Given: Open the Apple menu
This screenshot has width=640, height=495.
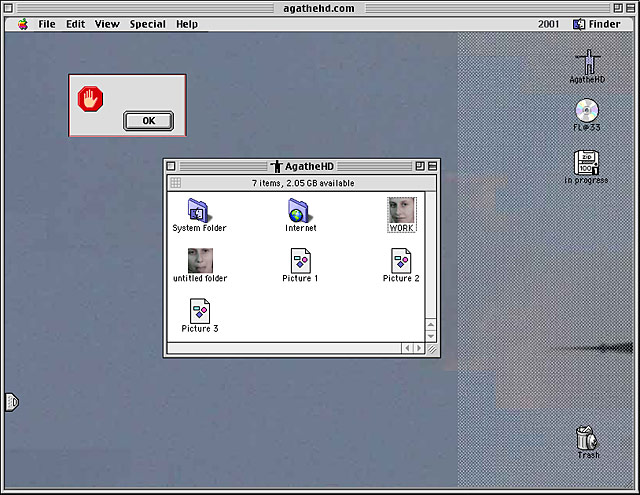Looking at the screenshot, I should pyautogui.click(x=23, y=24).
